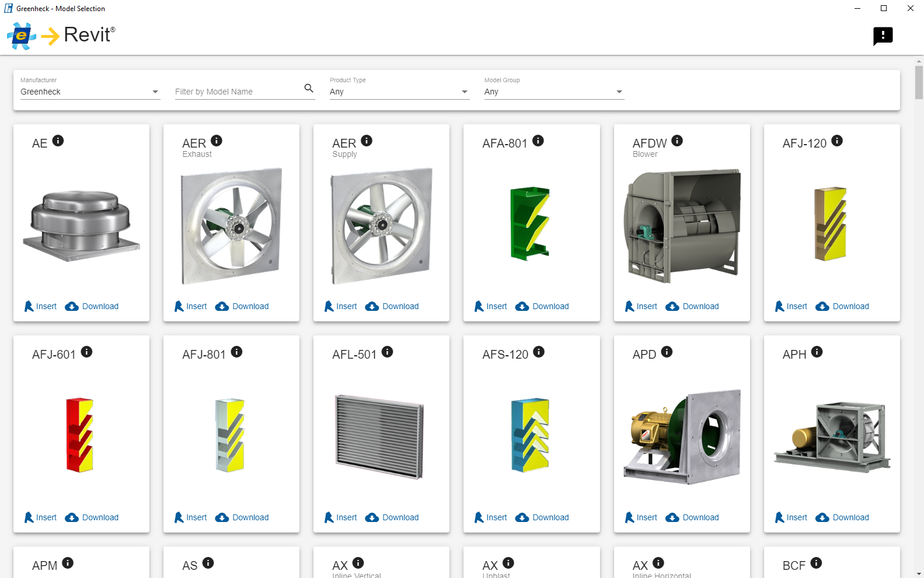Show info for the AE model
Screen dimensions: 924x578
tap(58, 141)
